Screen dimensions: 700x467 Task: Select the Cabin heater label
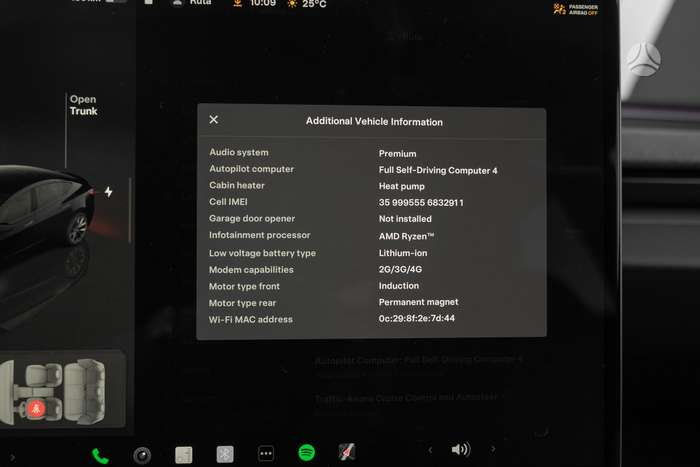pyautogui.click(x=237, y=185)
